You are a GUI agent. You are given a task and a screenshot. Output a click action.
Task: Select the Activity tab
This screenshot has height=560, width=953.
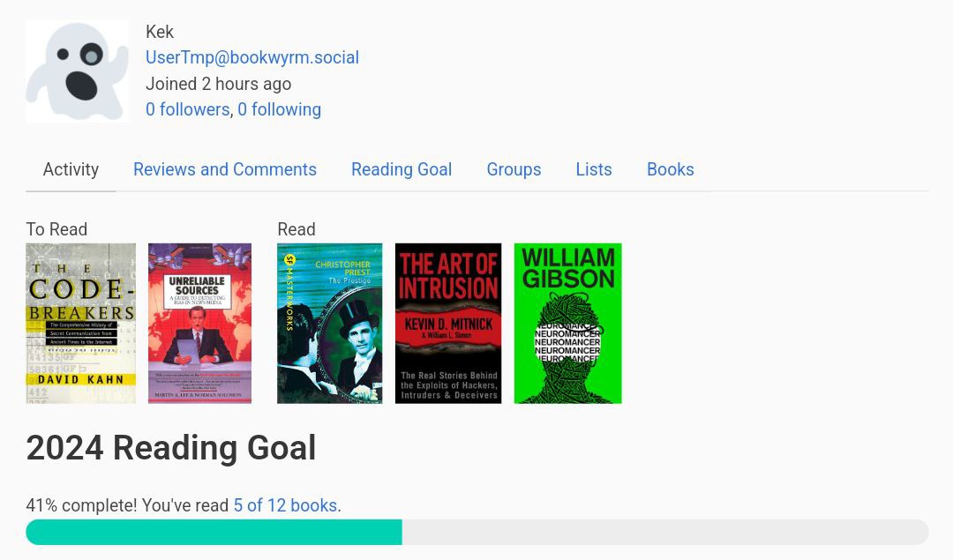(71, 169)
